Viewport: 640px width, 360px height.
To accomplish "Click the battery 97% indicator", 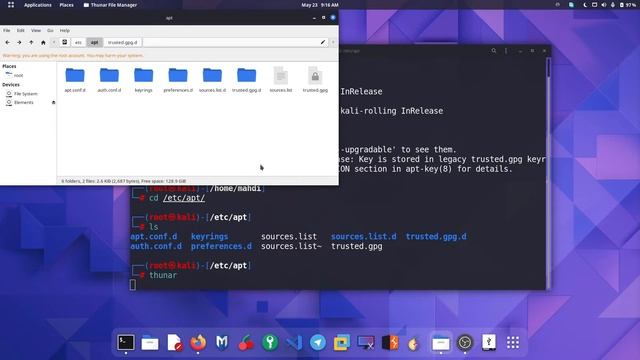I will point(628,5).
